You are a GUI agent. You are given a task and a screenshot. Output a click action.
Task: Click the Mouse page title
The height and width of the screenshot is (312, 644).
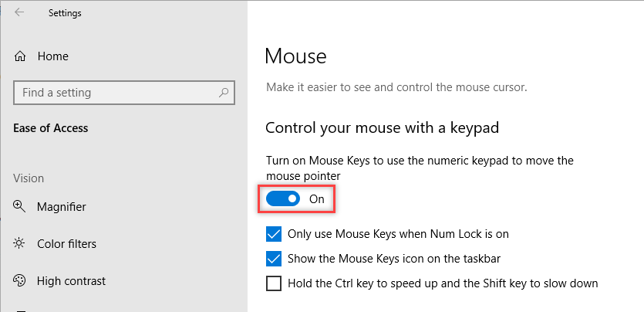click(295, 56)
